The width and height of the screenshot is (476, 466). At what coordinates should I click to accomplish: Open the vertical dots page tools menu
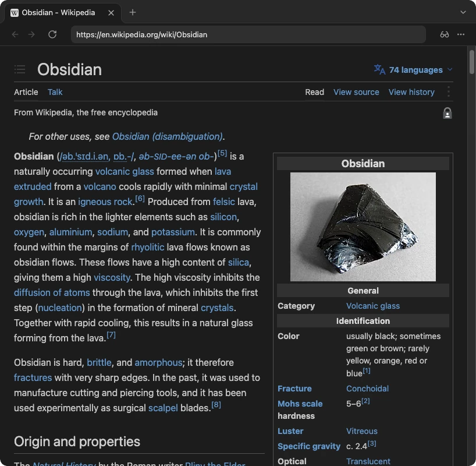[x=449, y=92]
